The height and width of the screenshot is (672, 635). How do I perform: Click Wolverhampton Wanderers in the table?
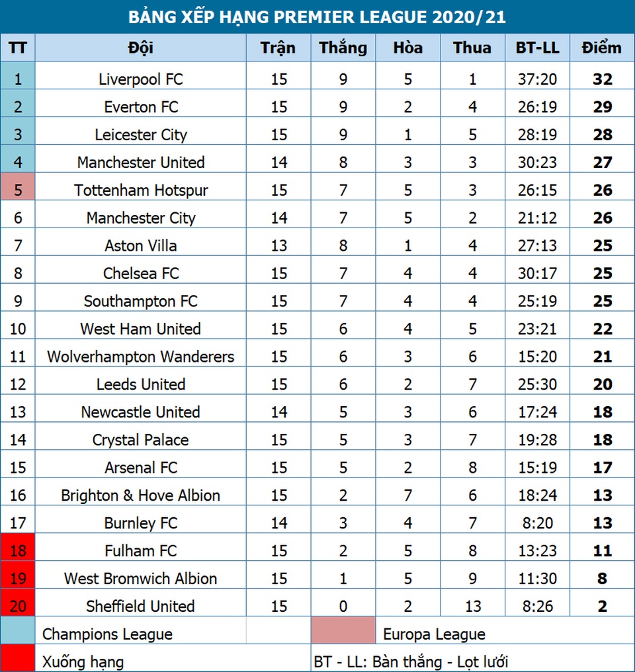click(x=140, y=357)
